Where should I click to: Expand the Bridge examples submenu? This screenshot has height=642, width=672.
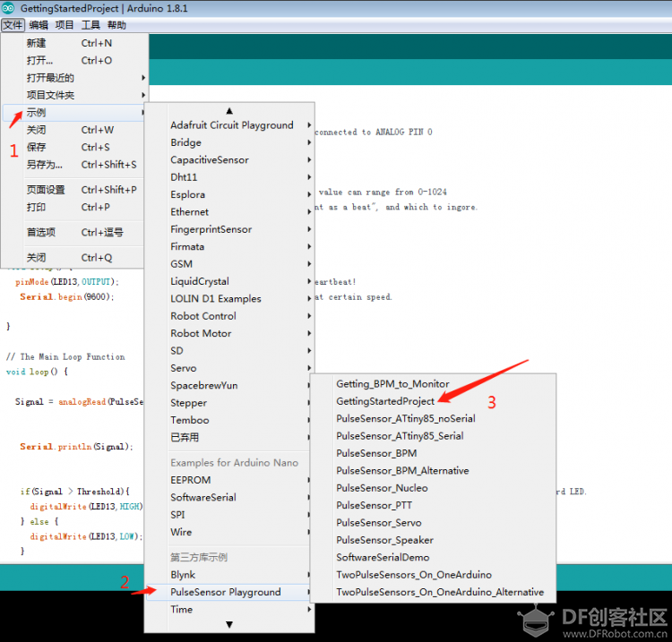(229, 142)
